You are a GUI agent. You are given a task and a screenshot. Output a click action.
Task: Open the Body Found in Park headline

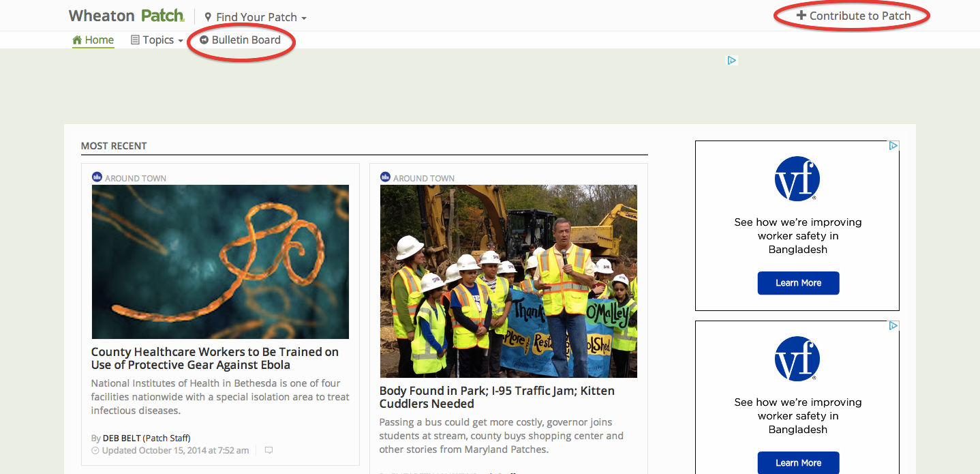click(497, 398)
